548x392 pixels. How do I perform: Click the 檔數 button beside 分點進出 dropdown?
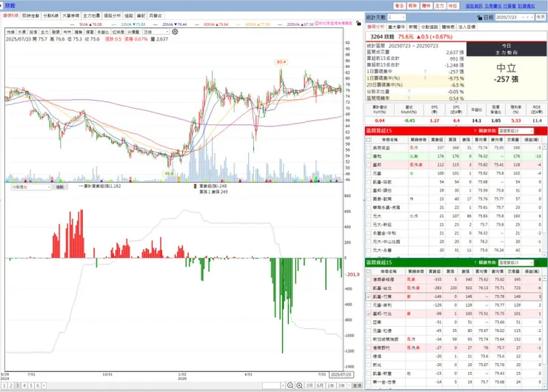(60, 187)
